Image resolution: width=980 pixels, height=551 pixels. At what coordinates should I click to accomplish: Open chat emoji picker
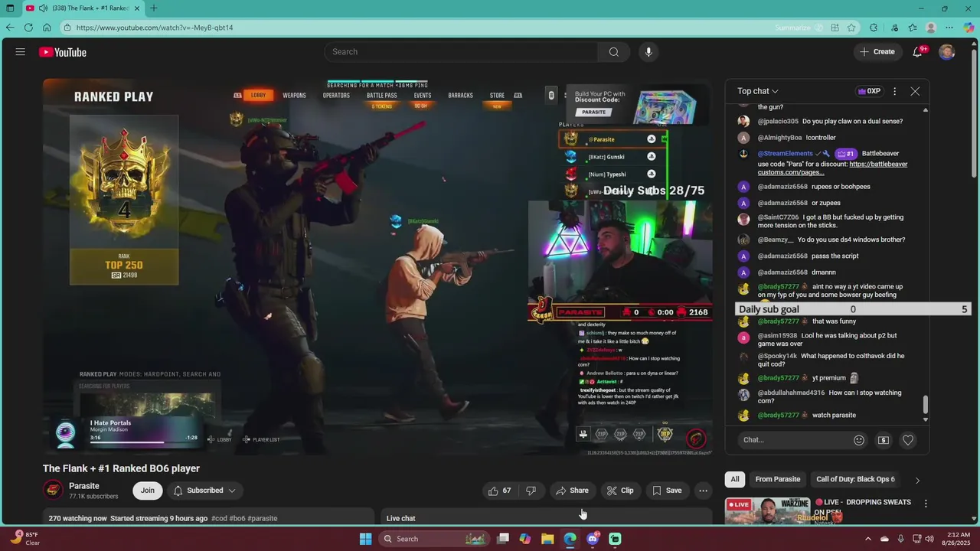pos(859,440)
